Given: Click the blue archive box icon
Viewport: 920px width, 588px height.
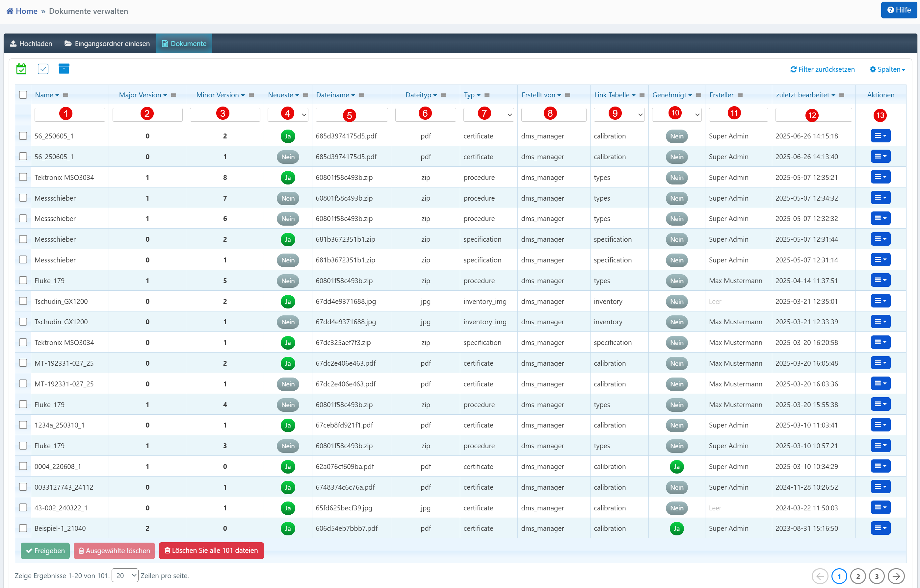Looking at the screenshot, I should [64, 69].
